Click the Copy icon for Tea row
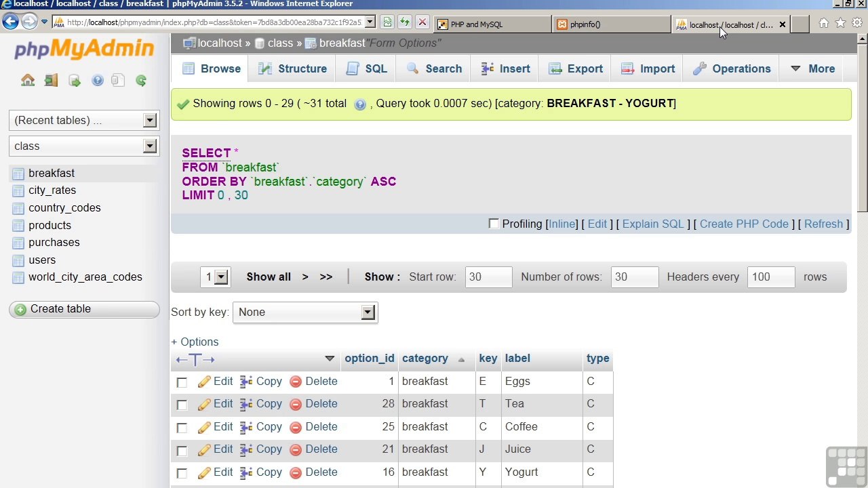The image size is (868, 488). click(x=246, y=404)
